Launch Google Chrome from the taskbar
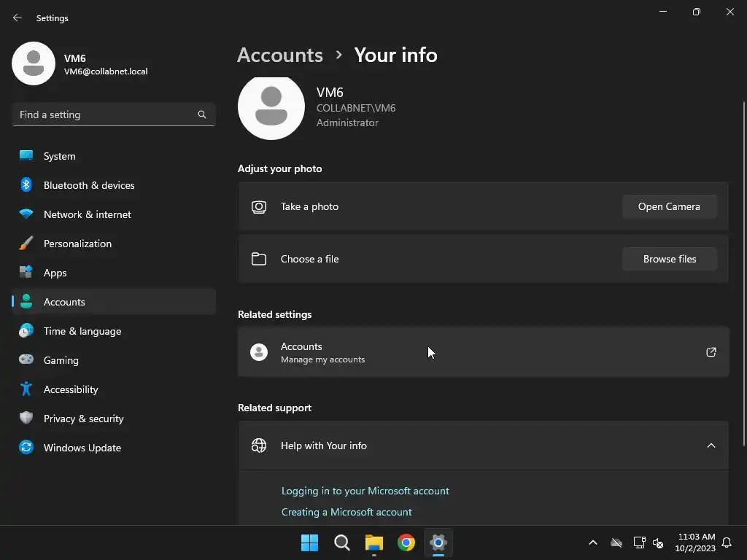Screen dimensions: 747x560 click(x=406, y=542)
